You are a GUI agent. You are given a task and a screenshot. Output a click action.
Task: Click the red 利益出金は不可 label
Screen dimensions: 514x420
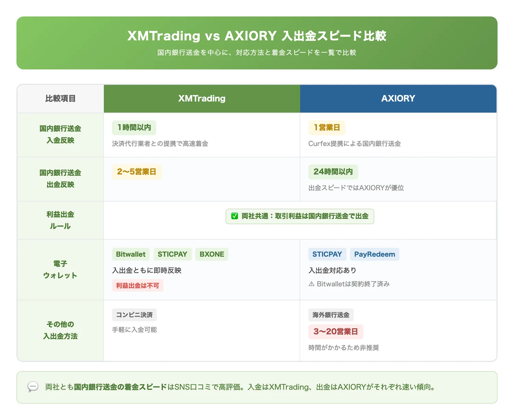point(138,285)
